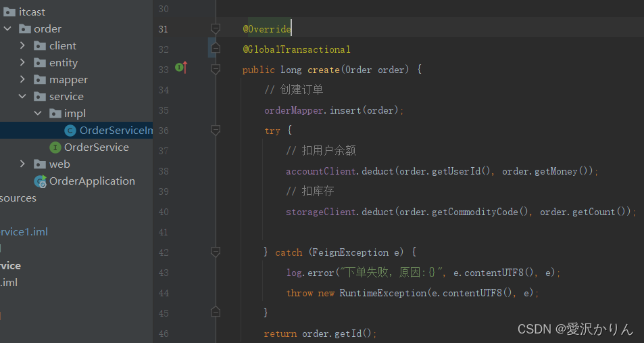Select the client folder icon
Screen dimensions: 644x343
pyautogui.click(x=40, y=45)
